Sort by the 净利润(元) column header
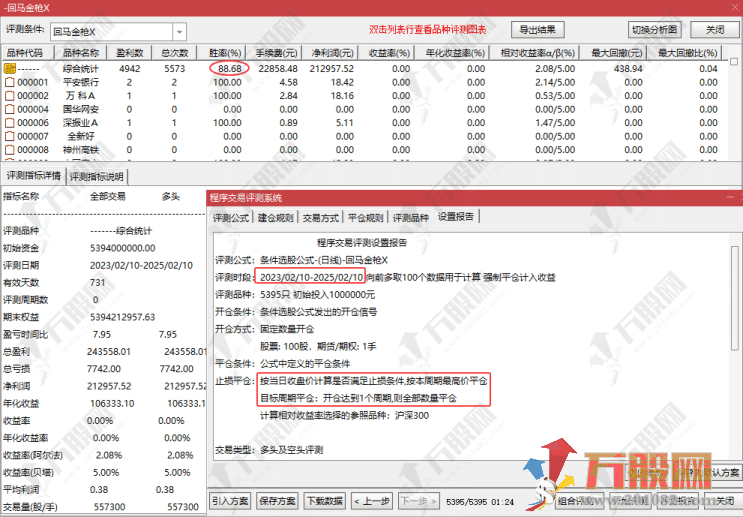This screenshot has height=517, width=743. point(332,53)
